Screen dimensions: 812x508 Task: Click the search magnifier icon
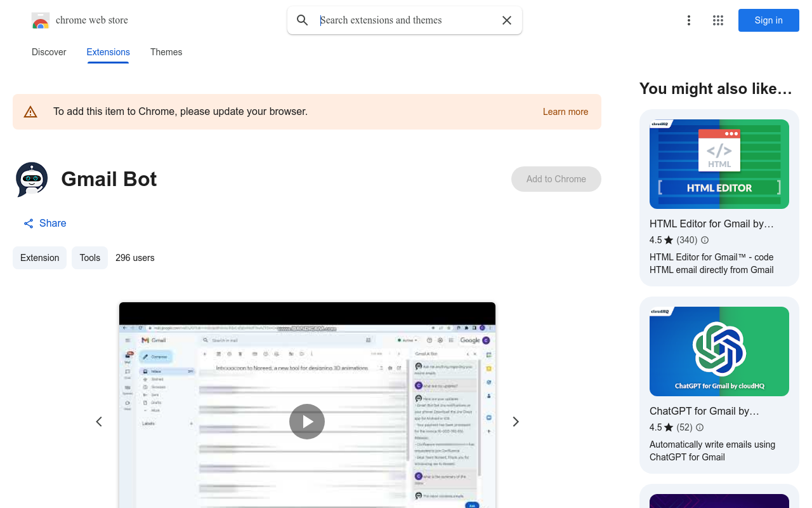[x=303, y=20]
